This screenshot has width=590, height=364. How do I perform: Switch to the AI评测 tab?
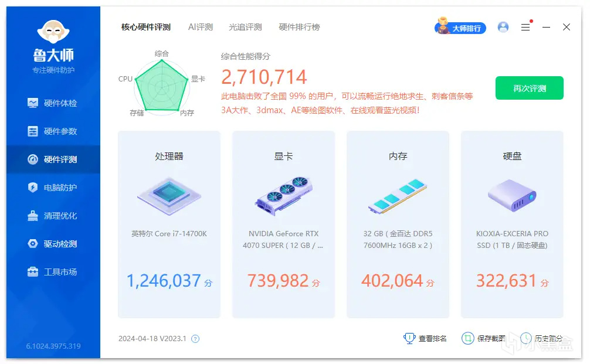(x=200, y=26)
